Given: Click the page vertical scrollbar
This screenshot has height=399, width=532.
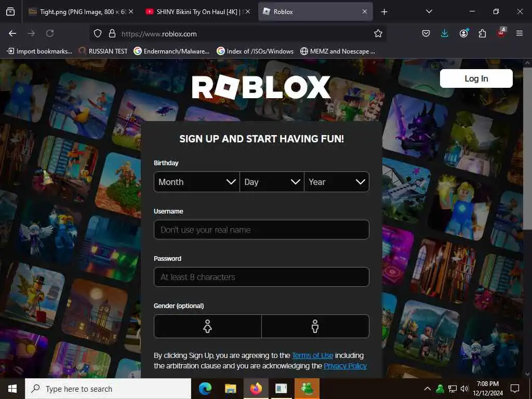Looking at the screenshot, I should click(527, 149).
